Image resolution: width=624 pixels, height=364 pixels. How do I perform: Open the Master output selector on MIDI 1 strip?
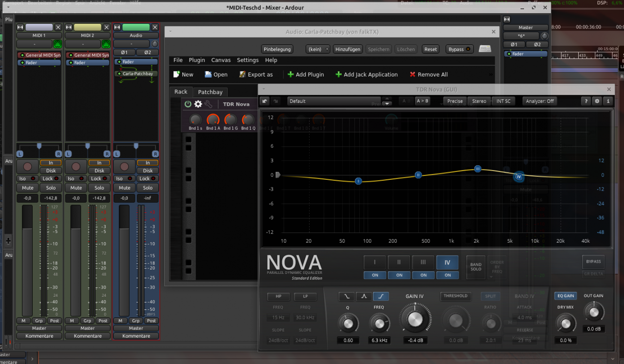coord(39,328)
